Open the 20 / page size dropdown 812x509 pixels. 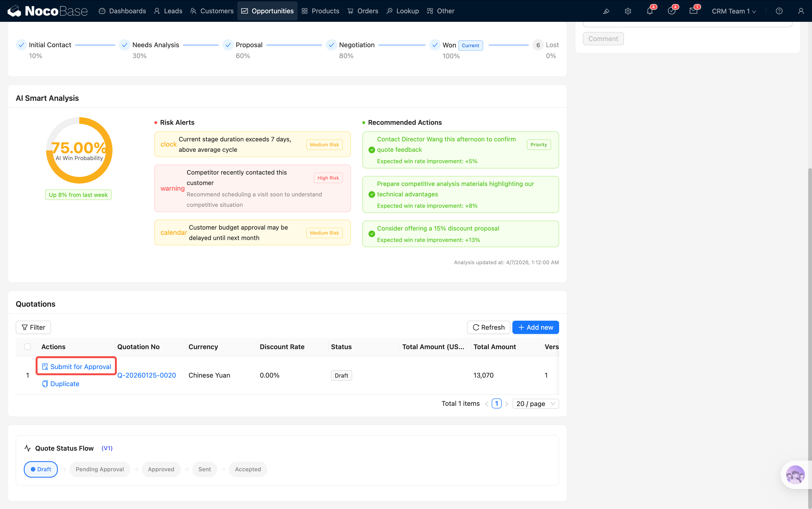click(535, 404)
